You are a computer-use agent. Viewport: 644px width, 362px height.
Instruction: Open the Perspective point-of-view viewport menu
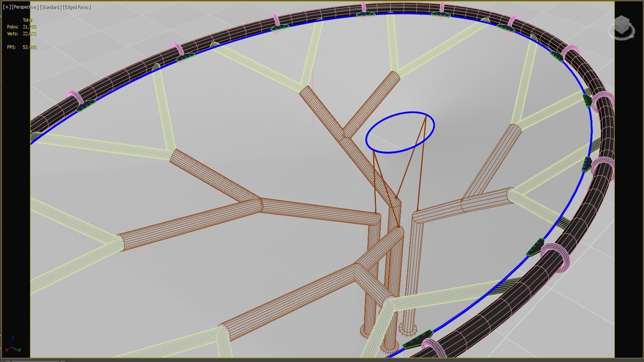(x=25, y=7)
